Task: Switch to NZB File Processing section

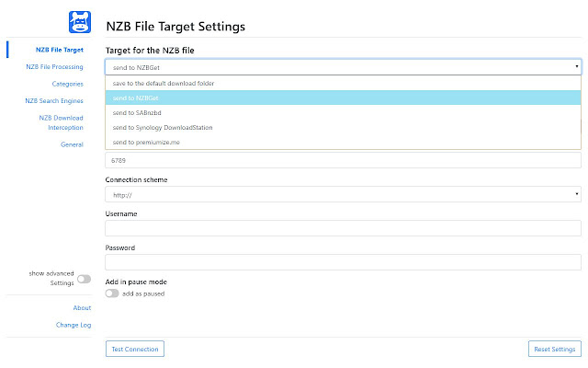Action: tap(55, 66)
